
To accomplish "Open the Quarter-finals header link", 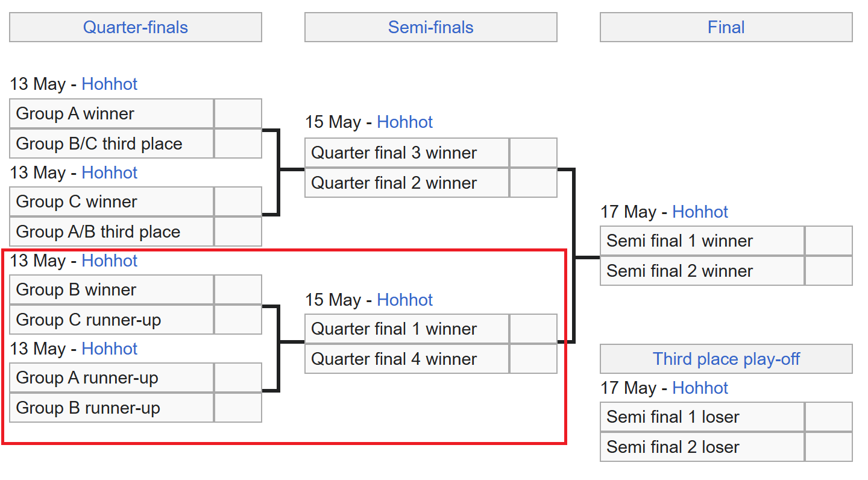I will (136, 28).
